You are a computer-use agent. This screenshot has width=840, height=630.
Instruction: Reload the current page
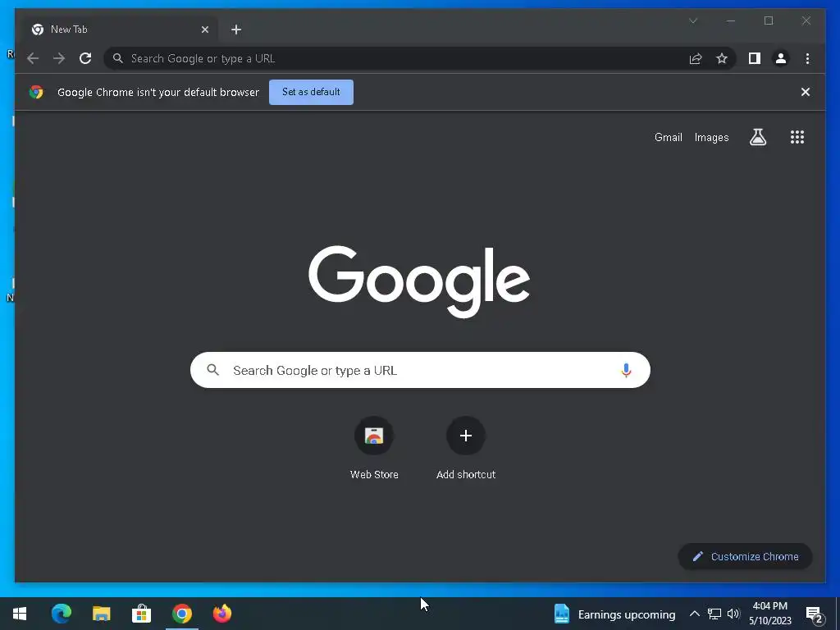click(x=85, y=58)
